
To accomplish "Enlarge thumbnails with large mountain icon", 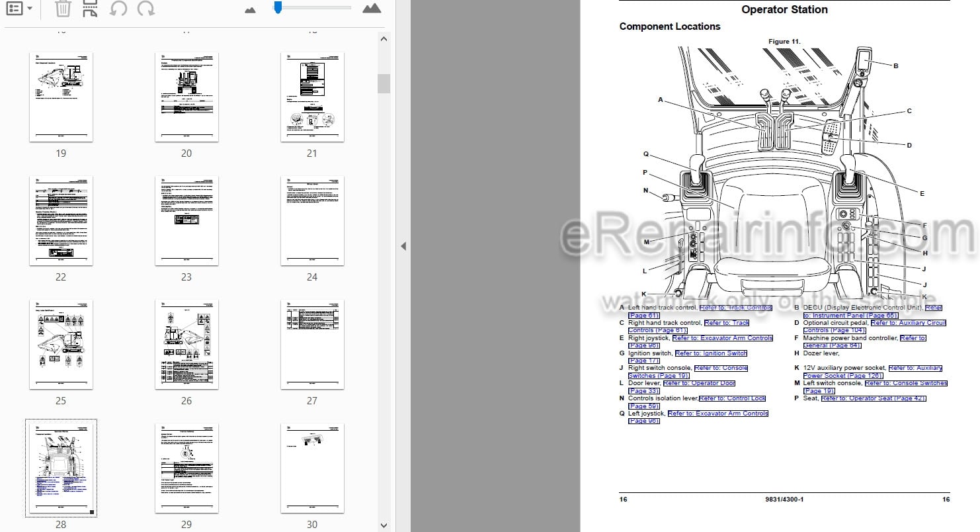I will pos(372,8).
